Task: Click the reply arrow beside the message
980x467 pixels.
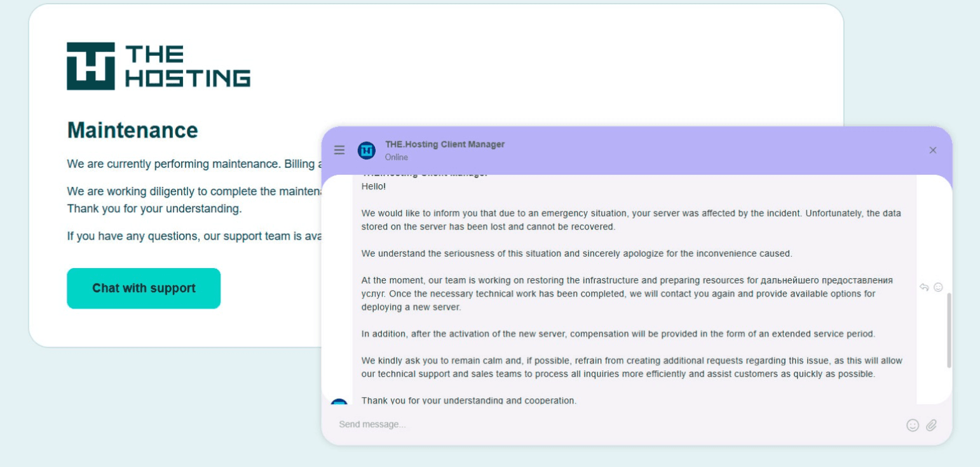Action: tap(924, 287)
